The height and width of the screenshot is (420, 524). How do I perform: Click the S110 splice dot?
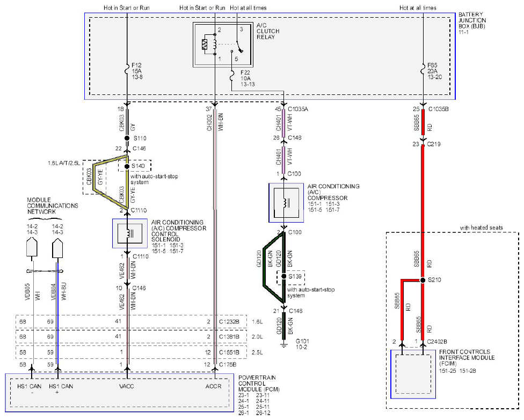tap(127, 138)
